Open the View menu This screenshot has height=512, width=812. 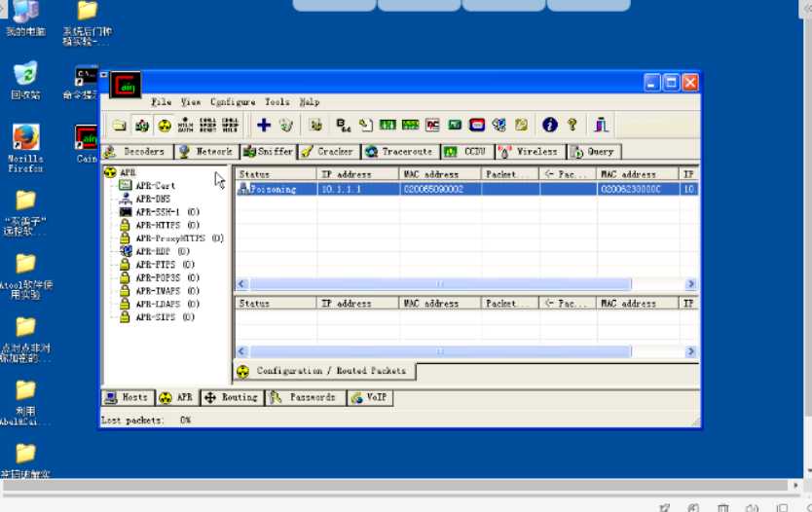pyautogui.click(x=191, y=102)
